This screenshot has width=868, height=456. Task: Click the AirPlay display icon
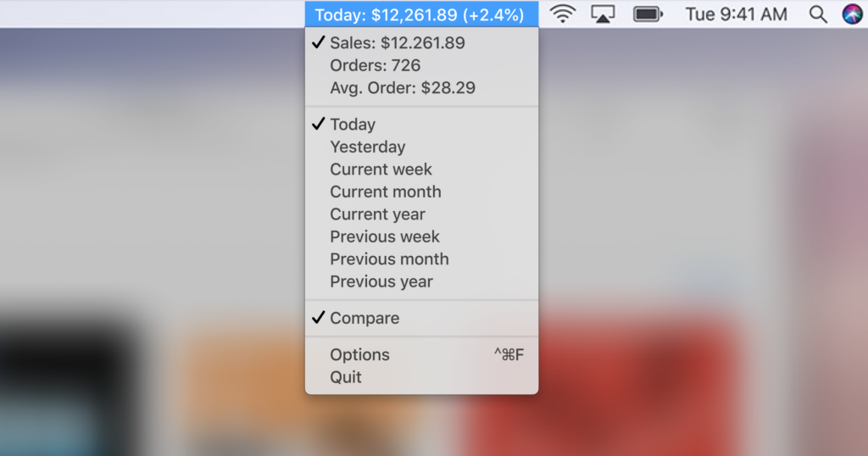(x=603, y=14)
